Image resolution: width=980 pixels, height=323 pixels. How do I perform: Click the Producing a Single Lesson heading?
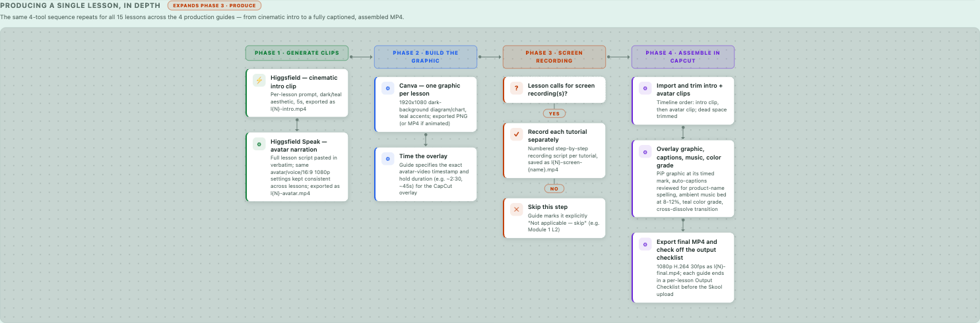81,5
